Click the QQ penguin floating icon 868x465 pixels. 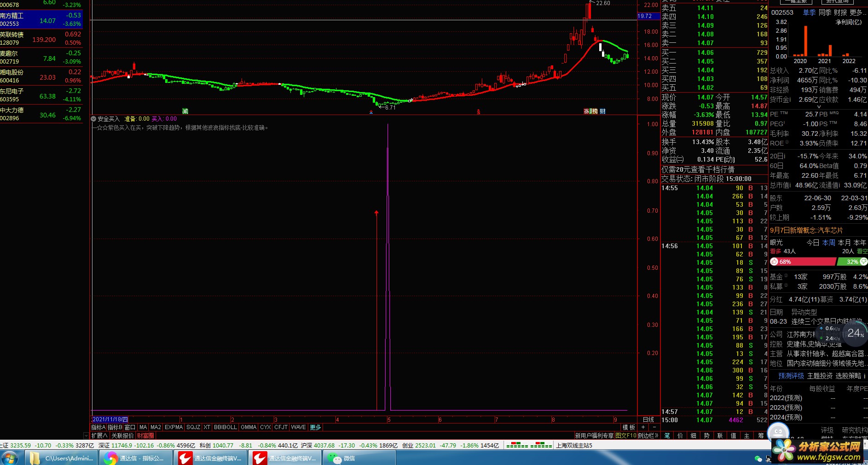pos(778,433)
